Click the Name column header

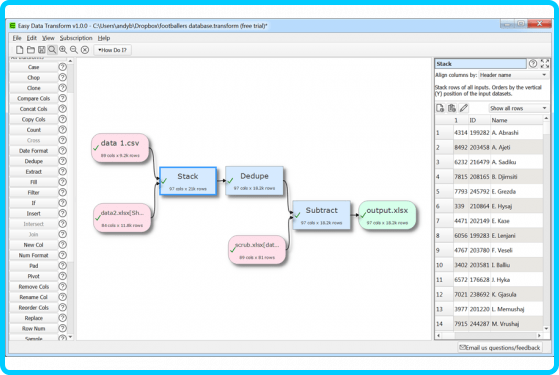point(516,120)
